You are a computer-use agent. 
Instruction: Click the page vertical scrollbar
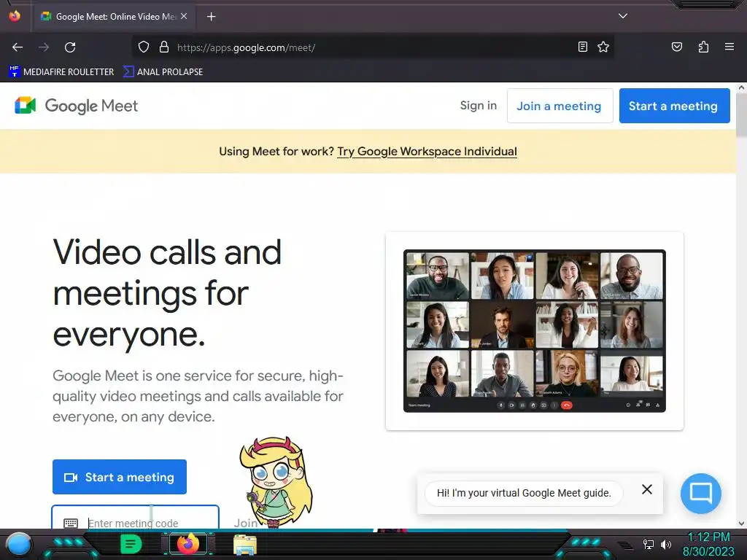pos(741,114)
